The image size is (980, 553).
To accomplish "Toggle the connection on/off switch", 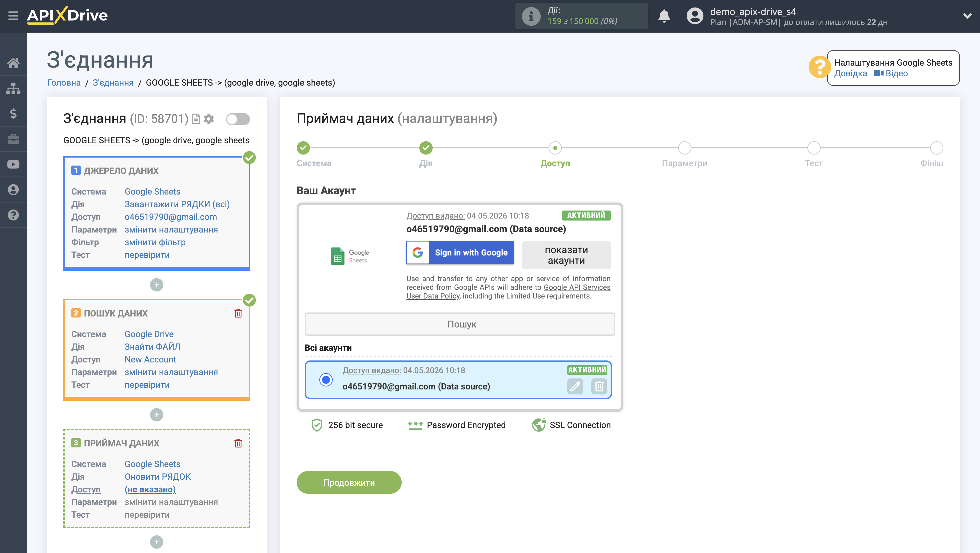I will [x=238, y=119].
